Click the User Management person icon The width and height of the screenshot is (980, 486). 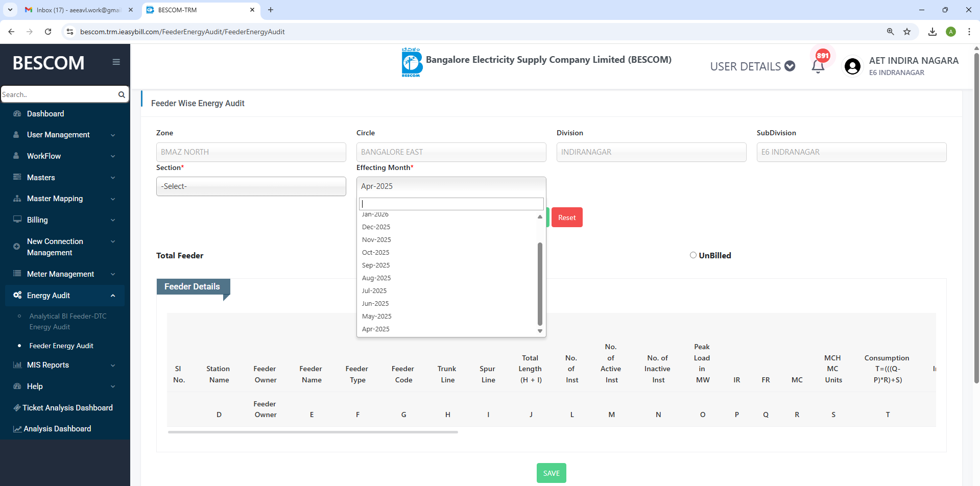pos(17,134)
